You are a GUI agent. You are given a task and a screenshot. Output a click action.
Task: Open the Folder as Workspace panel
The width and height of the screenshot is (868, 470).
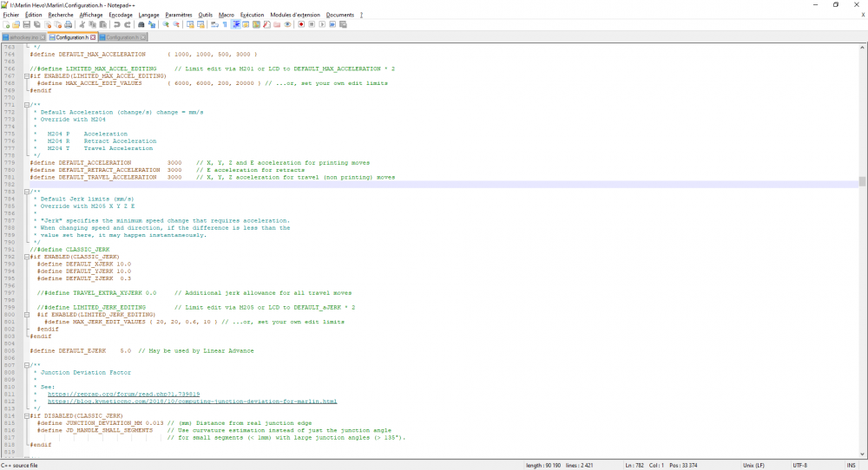[x=277, y=24]
